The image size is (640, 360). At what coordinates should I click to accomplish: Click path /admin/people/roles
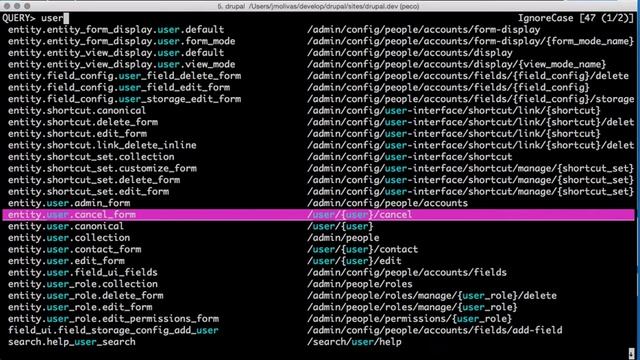point(360,284)
